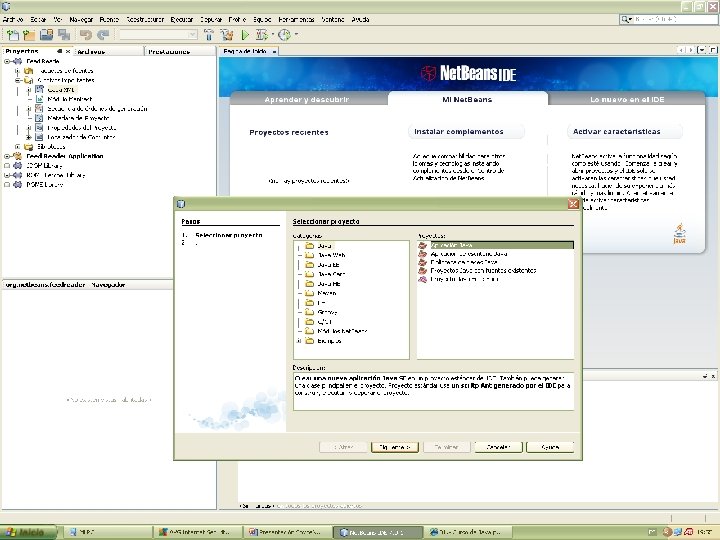Image resolution: width=720 pixels, height=540 pixels.
Task: Click the Activar características button
Action: tap(624, 132)
